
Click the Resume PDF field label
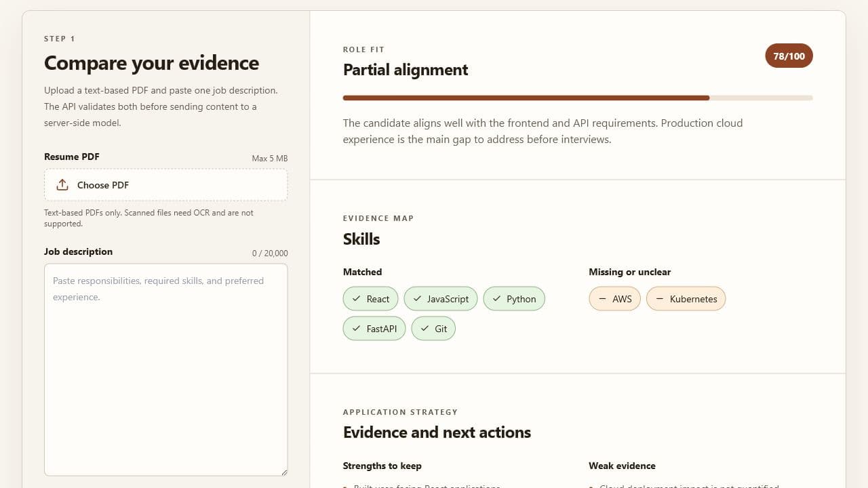[71, 157]
